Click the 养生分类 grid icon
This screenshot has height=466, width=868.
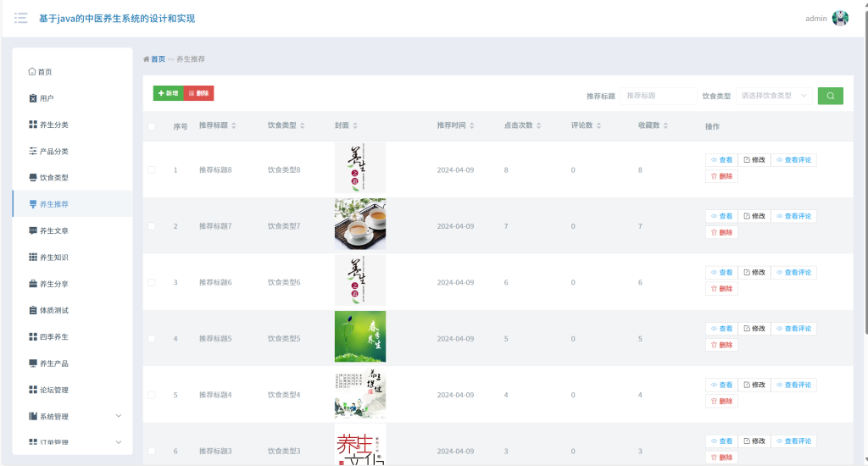(33, 125)
